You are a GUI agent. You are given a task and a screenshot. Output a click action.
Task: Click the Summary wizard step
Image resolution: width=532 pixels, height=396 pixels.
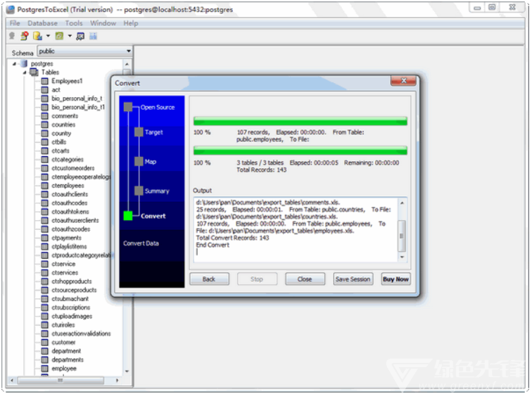[157, 191]
